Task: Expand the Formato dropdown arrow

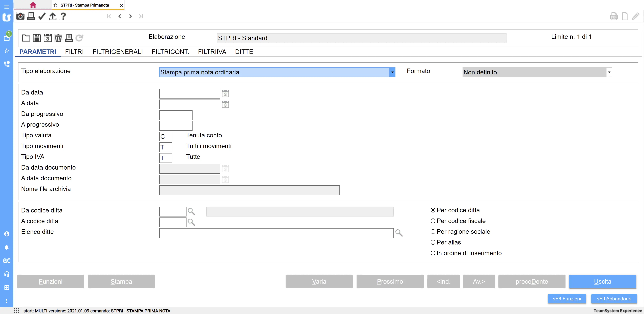Action: coord(609,72)
